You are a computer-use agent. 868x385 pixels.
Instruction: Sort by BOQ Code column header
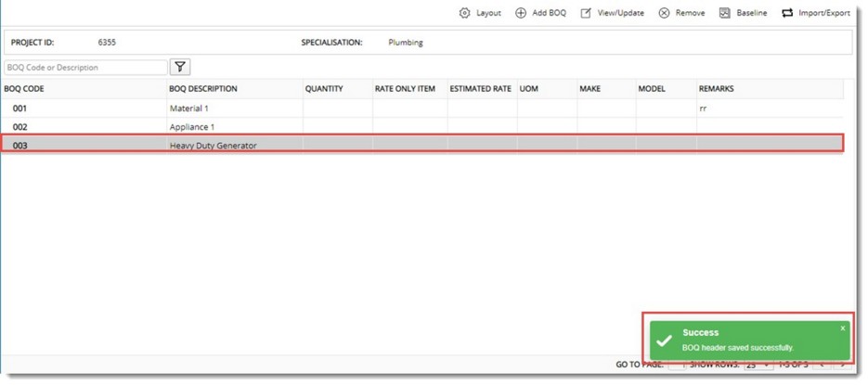click(x=24, y=89)
